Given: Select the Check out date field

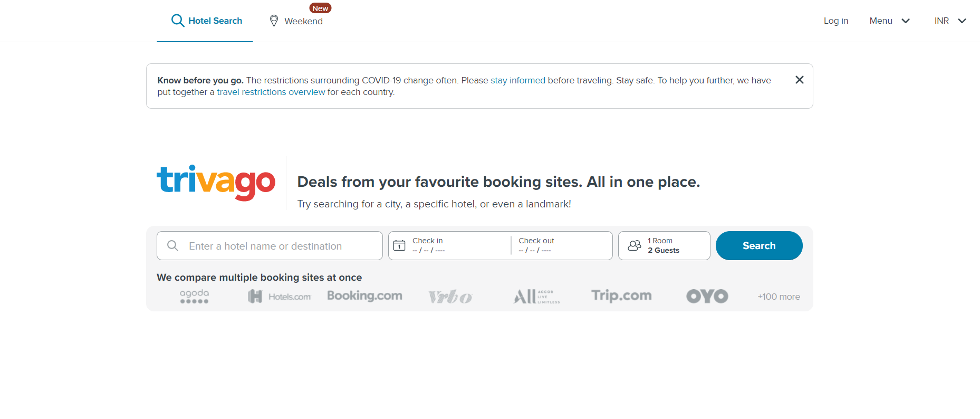Looking at the screenshot, I should coord(561,245).
